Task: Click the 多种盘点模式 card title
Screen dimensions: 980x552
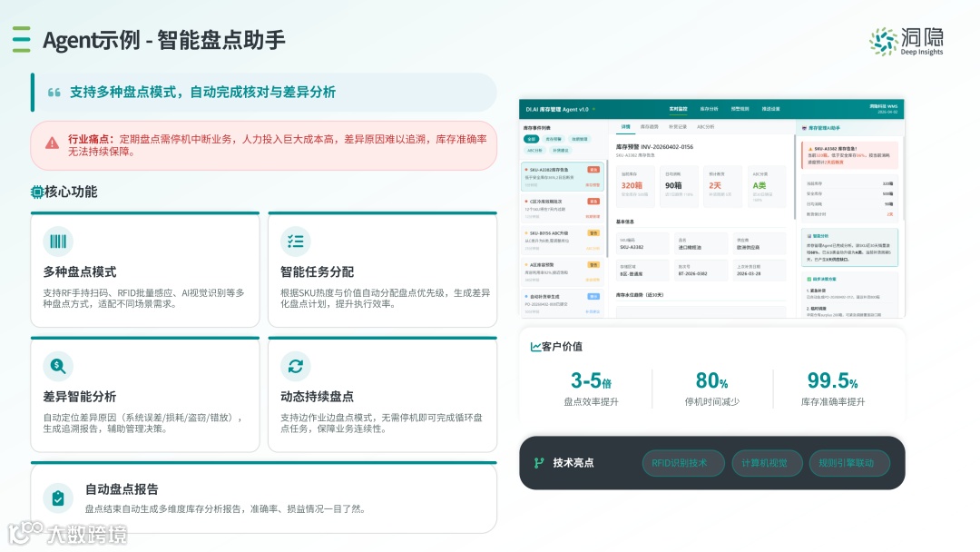Action: pos(79,272)
